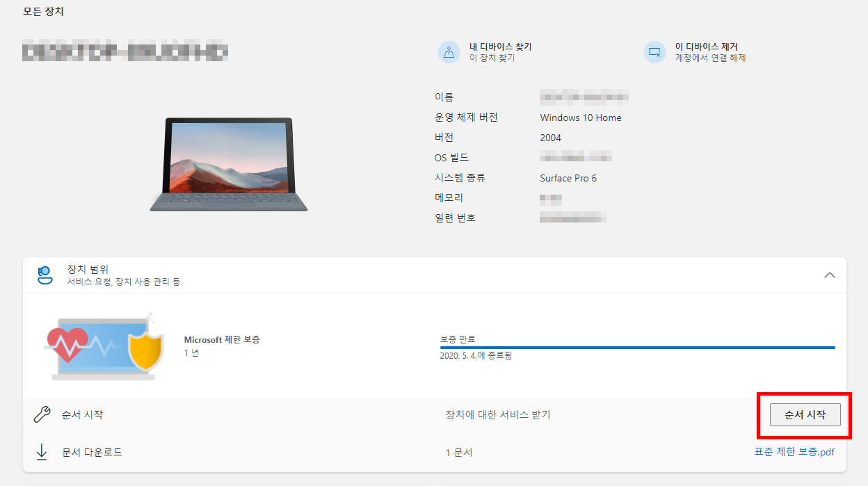Click the 운영 체제 버전 label

466,118
